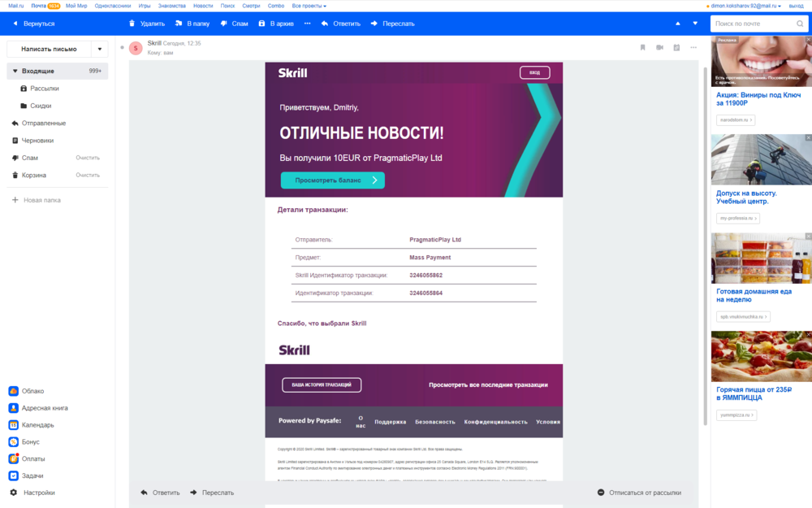Click выход to log out
812x508 pixels.
[x=796, y=6]
